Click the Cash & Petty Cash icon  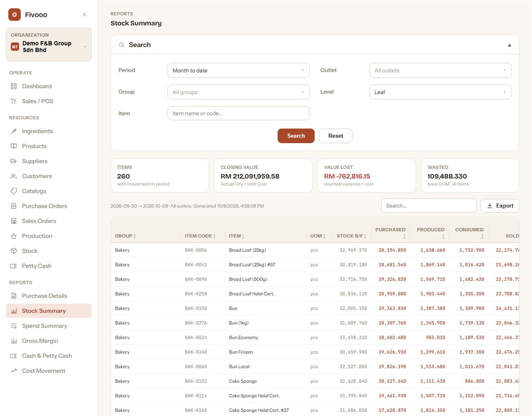pos(14,356)
